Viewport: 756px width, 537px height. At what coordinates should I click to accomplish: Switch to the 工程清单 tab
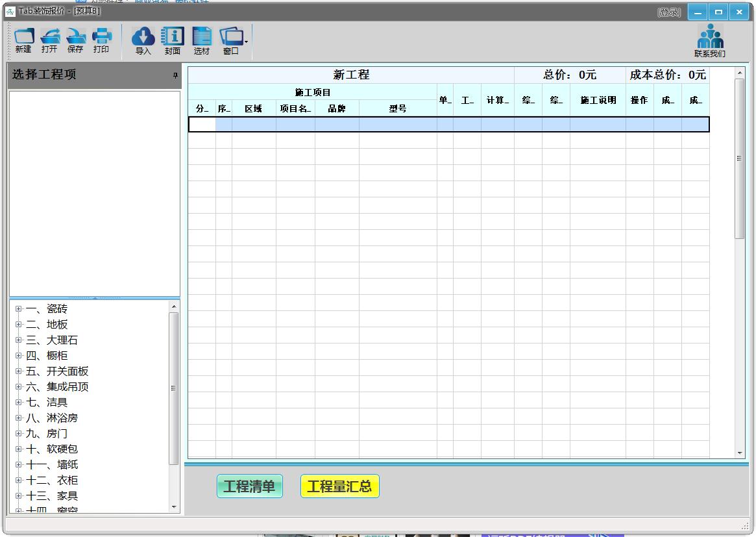pos(249,486)
